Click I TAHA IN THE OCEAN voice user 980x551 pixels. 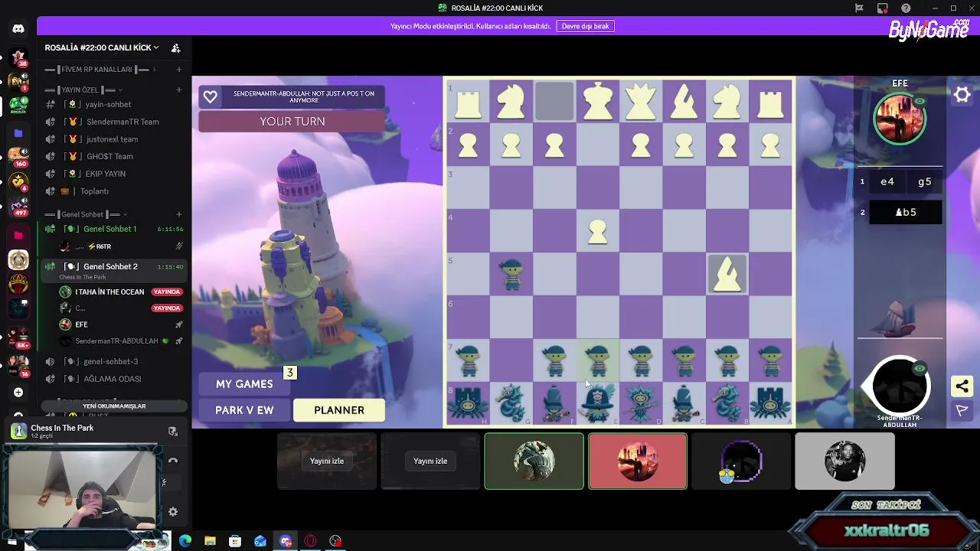coord(122,292)
